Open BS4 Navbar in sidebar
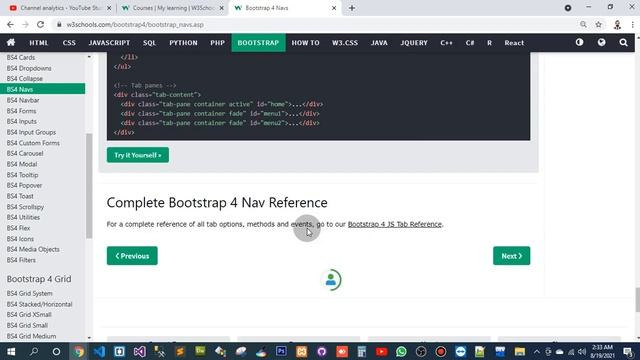This screenshot has height=360, width=640. [x=23, y=100]
